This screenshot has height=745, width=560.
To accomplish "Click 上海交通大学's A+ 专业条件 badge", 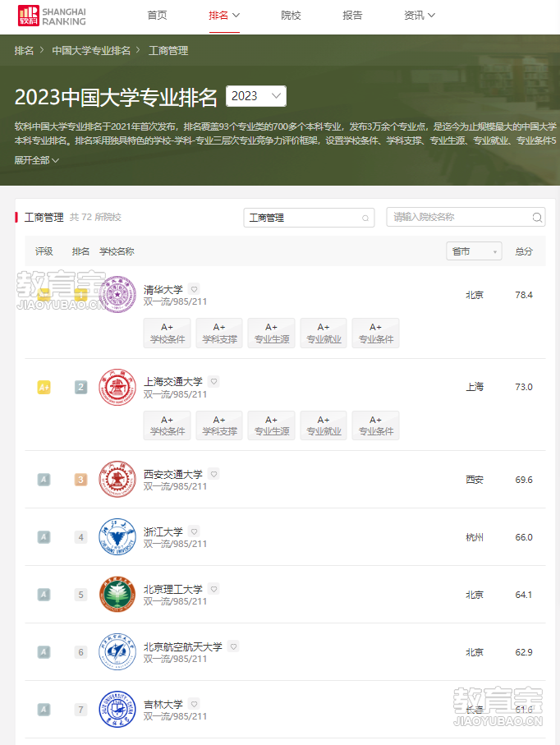I will pyautogui.click(x=376, y=425).
